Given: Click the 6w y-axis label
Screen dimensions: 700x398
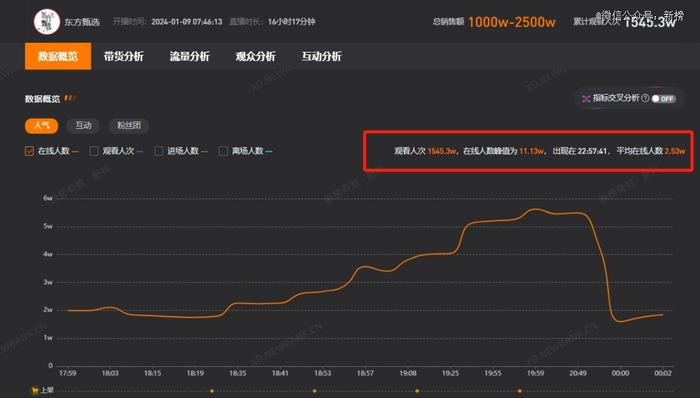Looking at the screenshot, I should 48,198.
